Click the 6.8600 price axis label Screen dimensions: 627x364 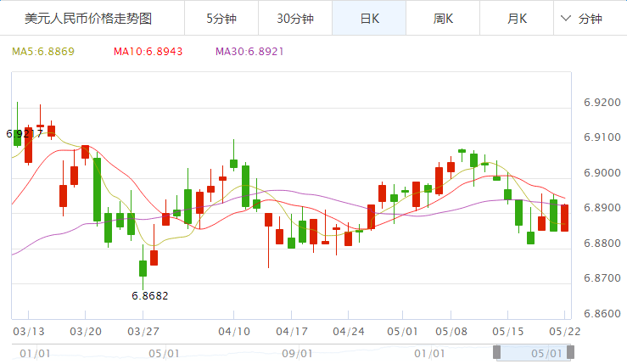(x=602, y=314)
